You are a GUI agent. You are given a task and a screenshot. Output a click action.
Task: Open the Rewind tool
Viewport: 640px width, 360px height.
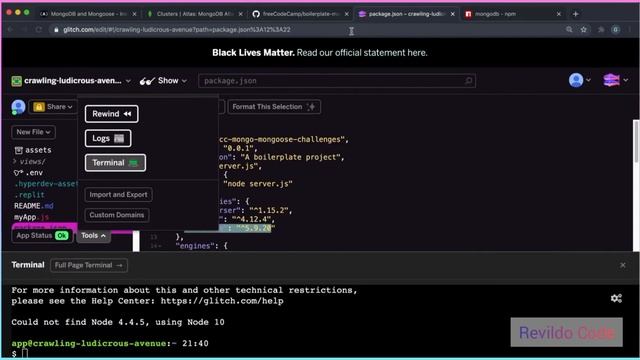point(111,114)
